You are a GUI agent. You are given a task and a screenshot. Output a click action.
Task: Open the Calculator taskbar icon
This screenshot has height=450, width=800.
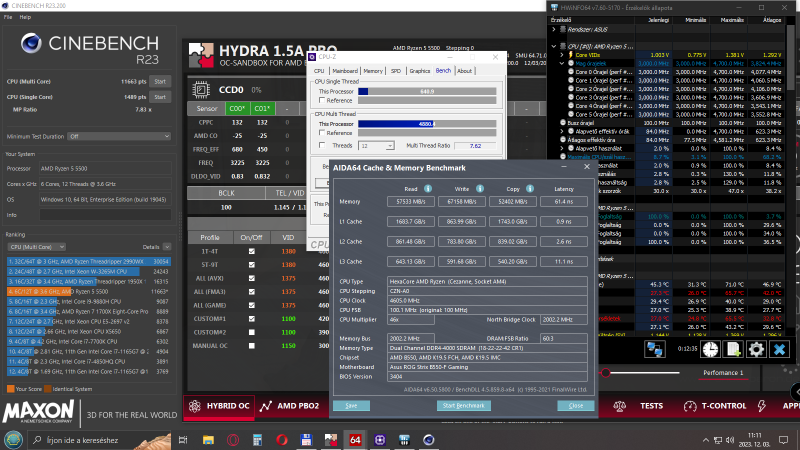click(x=257, y=440)
